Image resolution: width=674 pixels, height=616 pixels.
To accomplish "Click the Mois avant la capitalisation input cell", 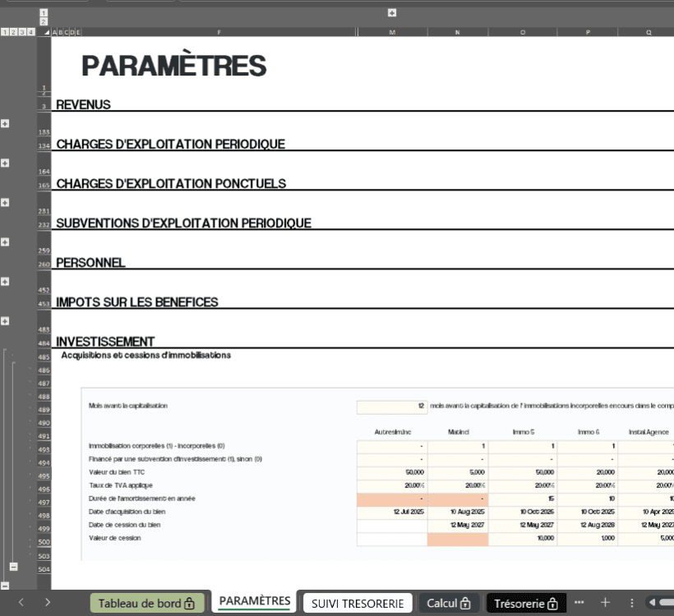I will (x=392, y=406).
